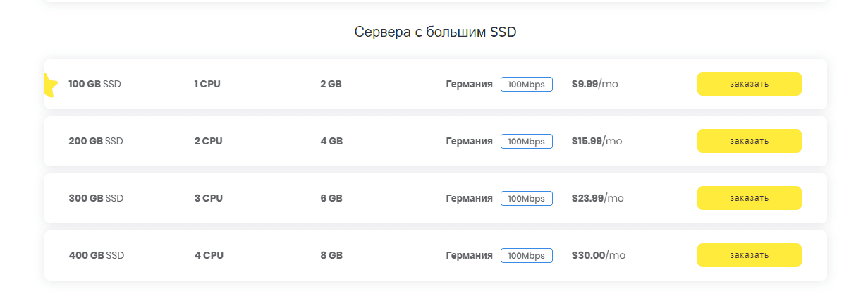Click the 200 GB SSD label
This screenshot has width=868, height=308.
point(95,141)
